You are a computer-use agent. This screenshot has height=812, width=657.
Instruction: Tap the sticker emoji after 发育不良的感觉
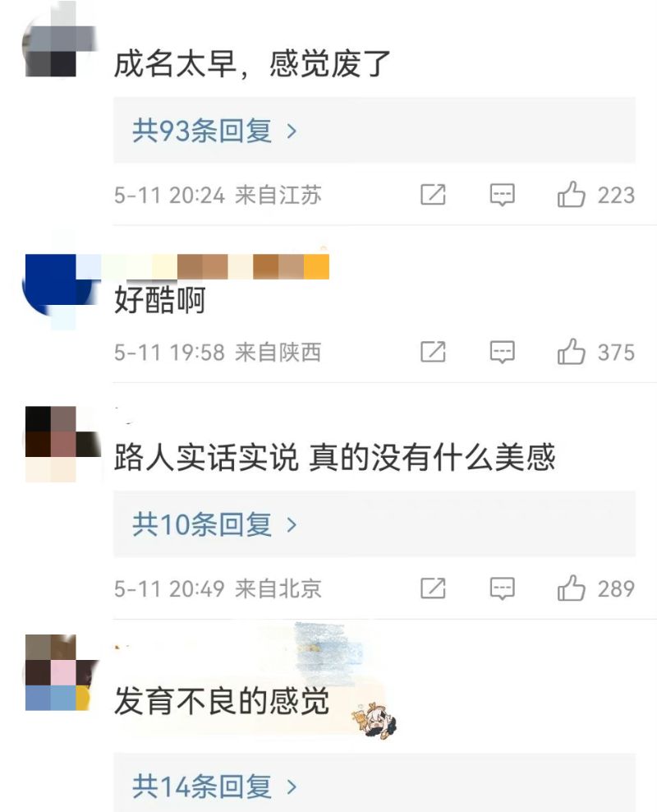374,719
